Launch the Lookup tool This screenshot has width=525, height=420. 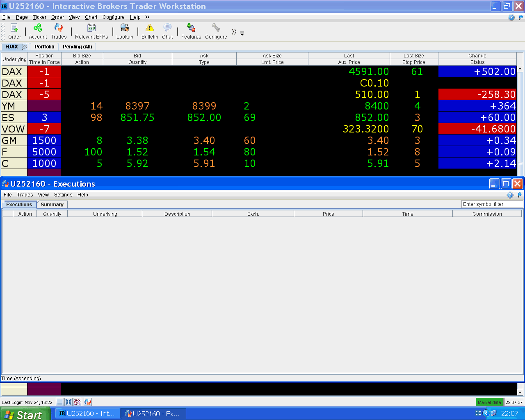(125, 31)
